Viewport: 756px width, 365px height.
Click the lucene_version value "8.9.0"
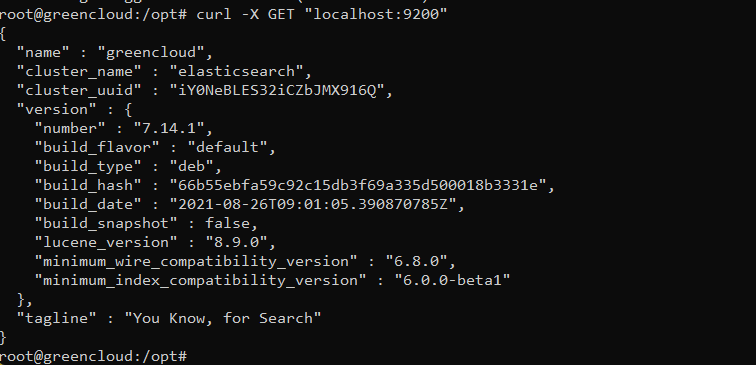click(x=236, y=242)
